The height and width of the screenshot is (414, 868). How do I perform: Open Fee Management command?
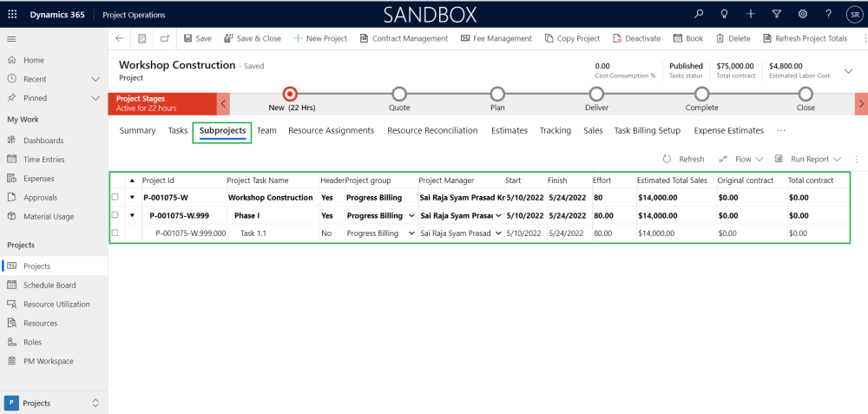pyautogui.click(x=496, y=39)
